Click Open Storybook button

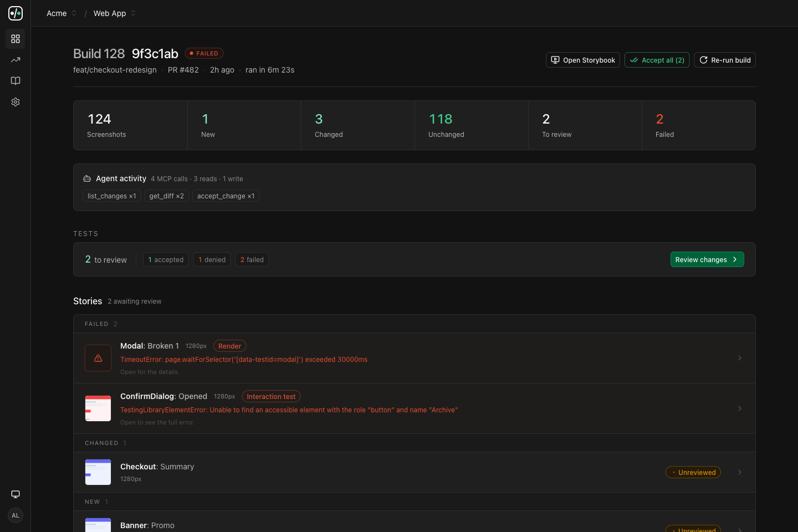tap(583, 60)
